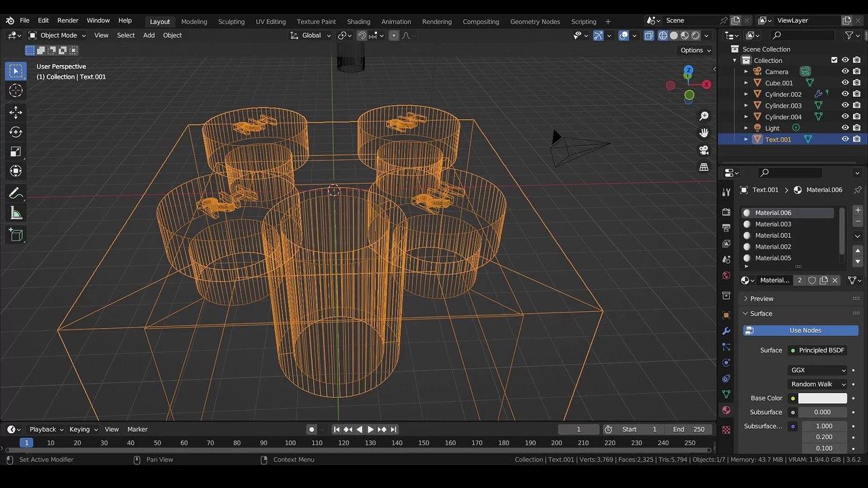This screenshot has width=868, height=488.
Task: Open the Object Mode dropdown
Action: [58, 35]
